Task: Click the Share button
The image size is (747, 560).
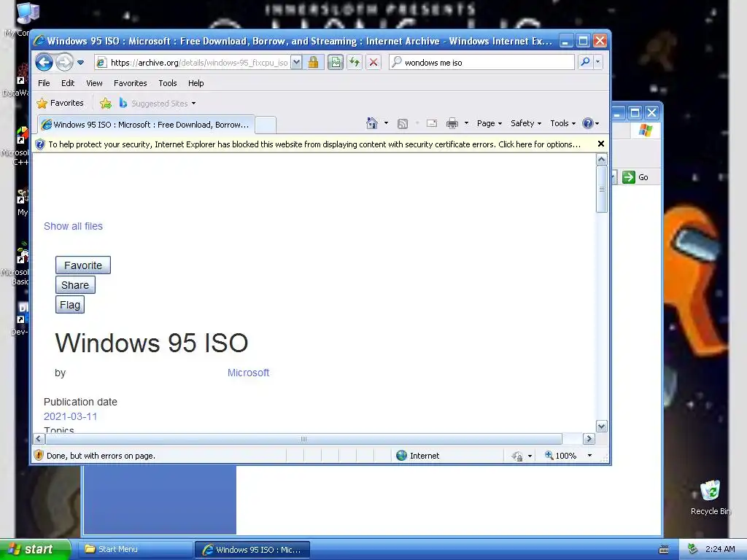Action: 75,285
